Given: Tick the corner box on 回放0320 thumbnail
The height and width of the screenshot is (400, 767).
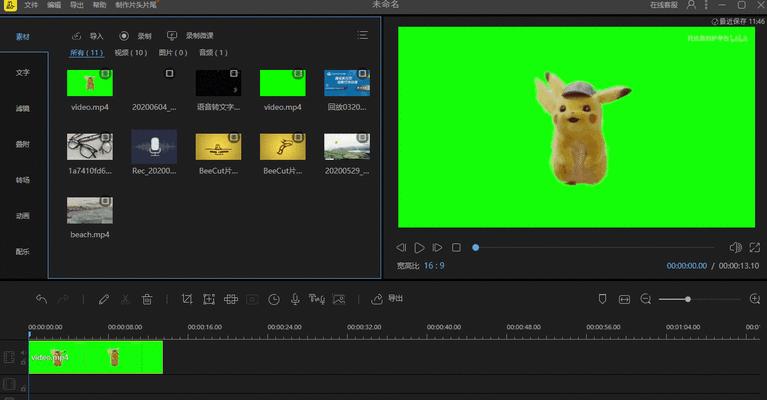Looking at the screenshot, I should click(x=362, y=73).
